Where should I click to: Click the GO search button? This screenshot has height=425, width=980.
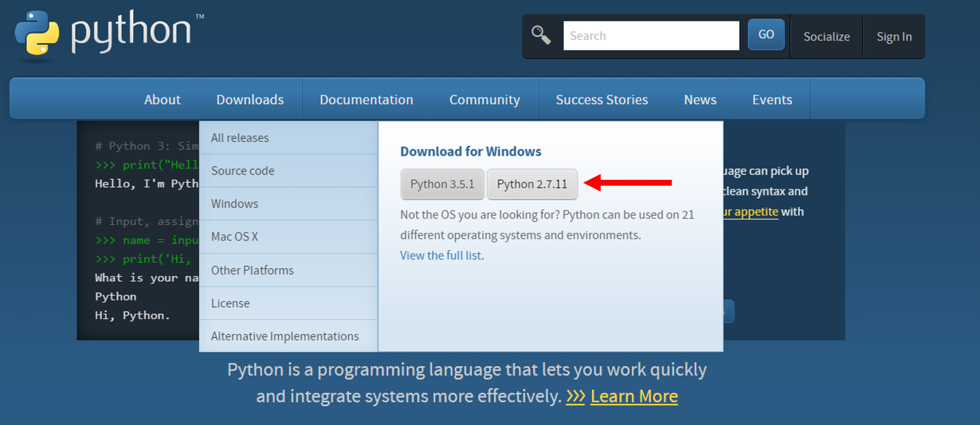(x=766, y=35)
